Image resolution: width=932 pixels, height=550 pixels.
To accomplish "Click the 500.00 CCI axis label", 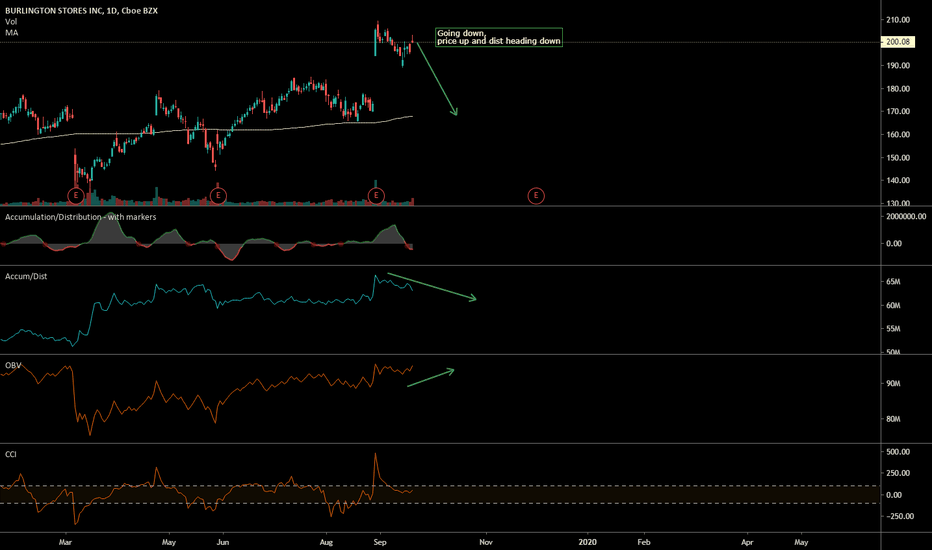I will 898,452.
